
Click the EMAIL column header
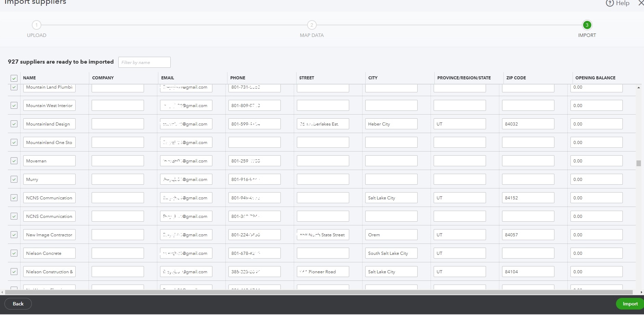pos(168,78)
